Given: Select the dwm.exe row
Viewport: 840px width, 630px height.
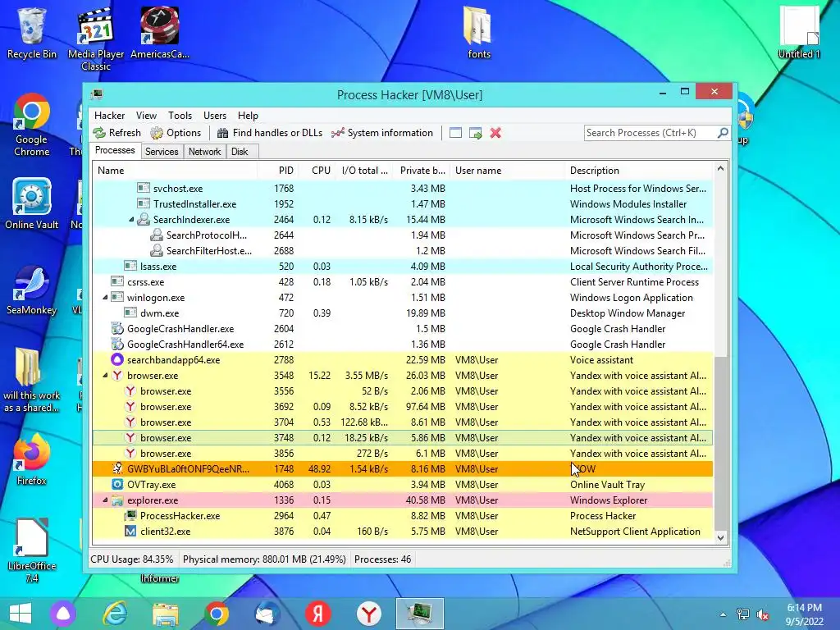Looking at the screenshot, I should pyautogui.click(x=403, y=313).
